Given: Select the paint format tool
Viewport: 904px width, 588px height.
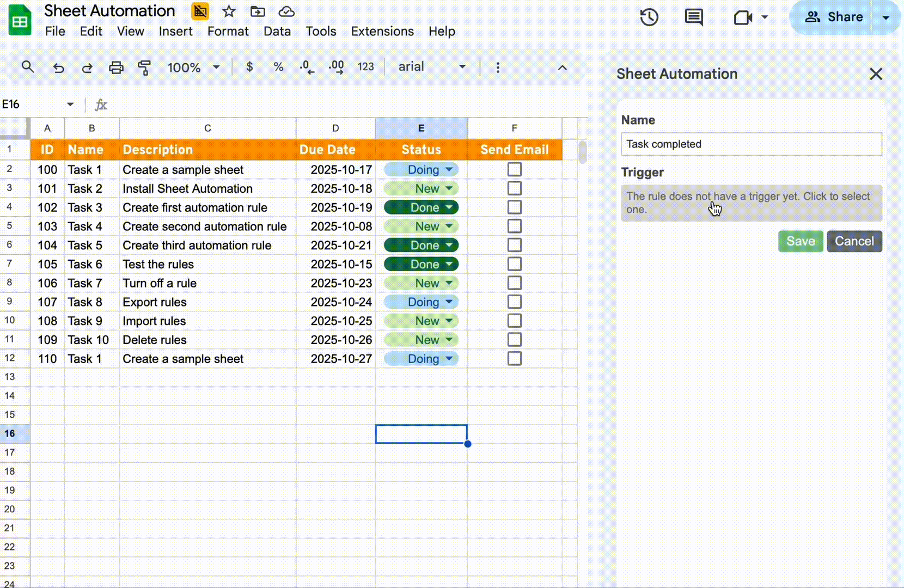Looking at the screenshot, I should tap(144, 68).
